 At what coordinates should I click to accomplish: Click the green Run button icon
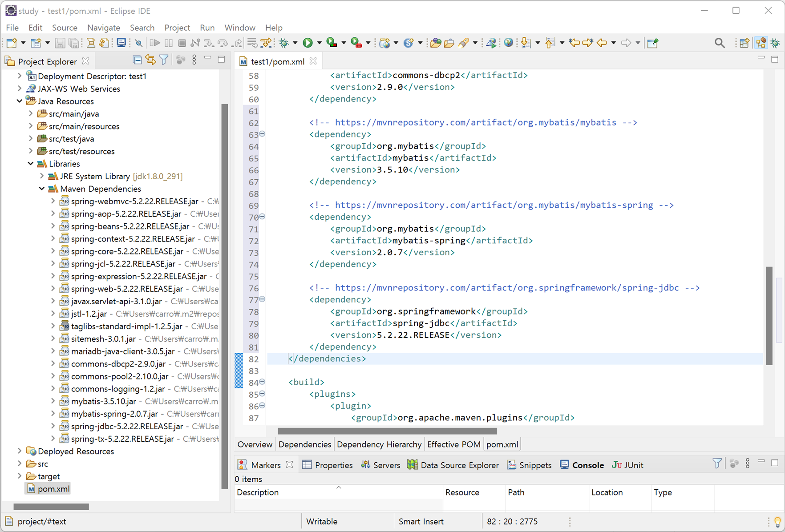pyautogui.click(x=308, y=43)
